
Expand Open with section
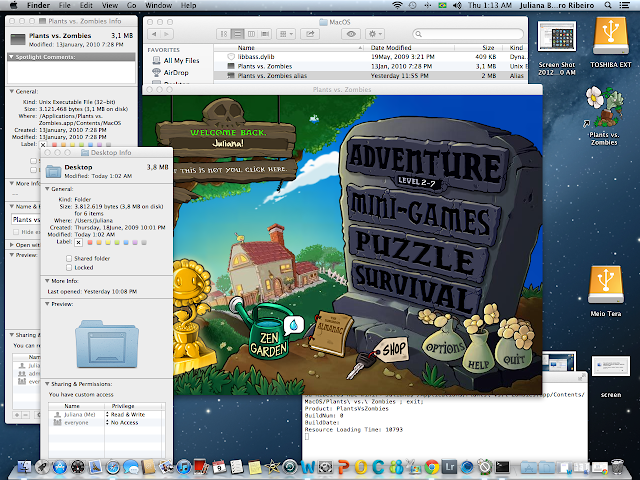pyautogui.click(x=11, y=245)
